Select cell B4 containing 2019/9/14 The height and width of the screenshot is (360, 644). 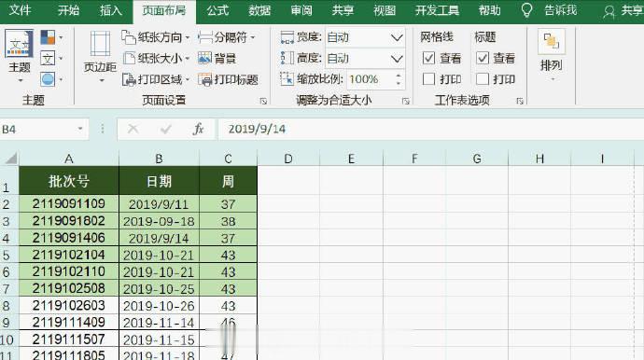(159, 238)
